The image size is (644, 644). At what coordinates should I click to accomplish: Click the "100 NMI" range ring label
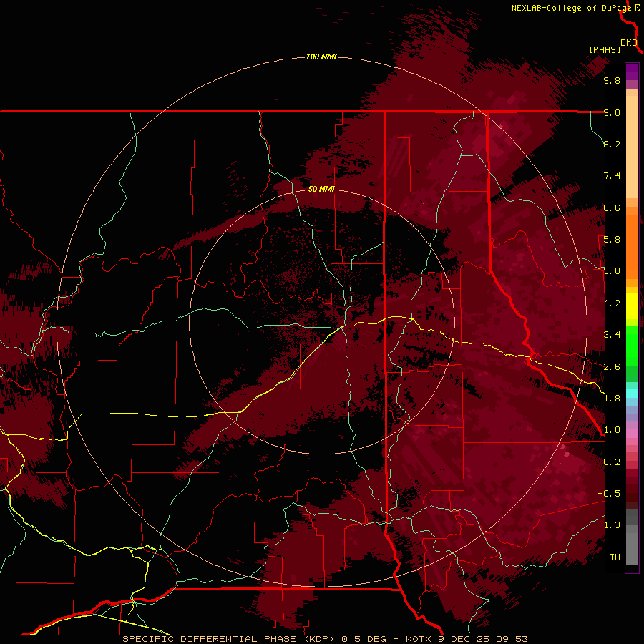(321, 57)
